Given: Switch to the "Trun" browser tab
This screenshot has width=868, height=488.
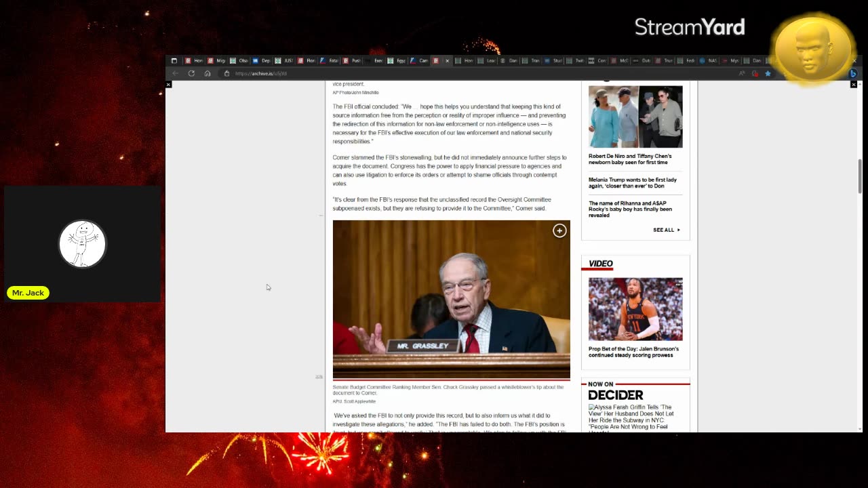Looking at the screenshot, I should coord(664,60).
